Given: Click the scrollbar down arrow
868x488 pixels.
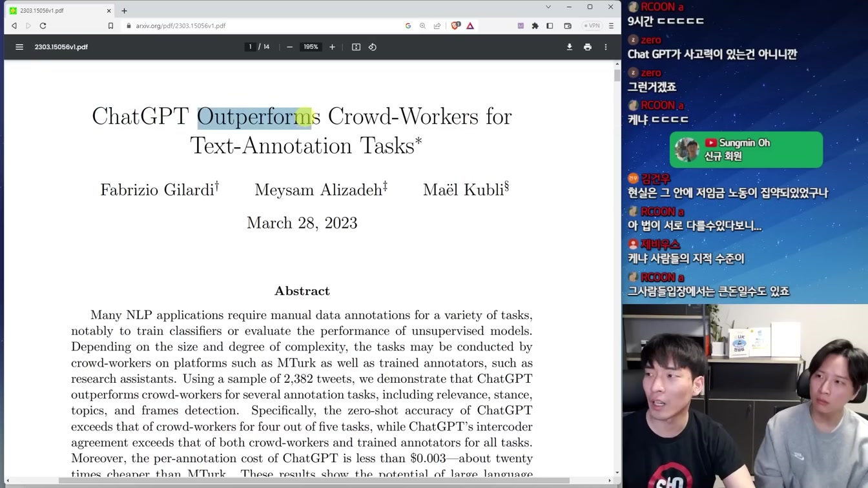Looking at the screenshot, I should [617, 473].
